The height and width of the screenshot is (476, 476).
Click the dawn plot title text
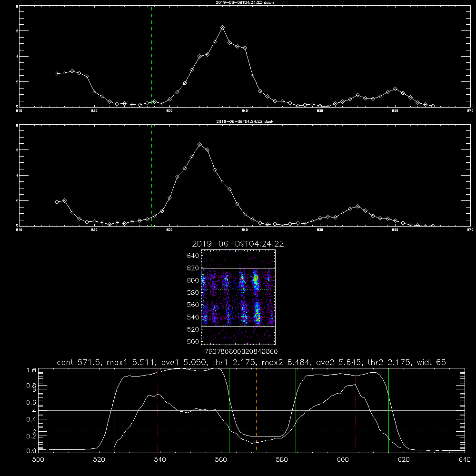244,2
